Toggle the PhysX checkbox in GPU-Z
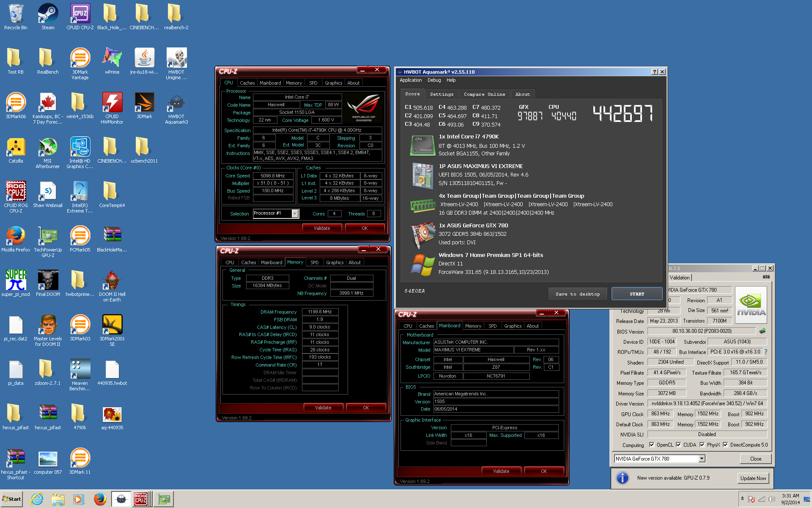 point(702,445)
